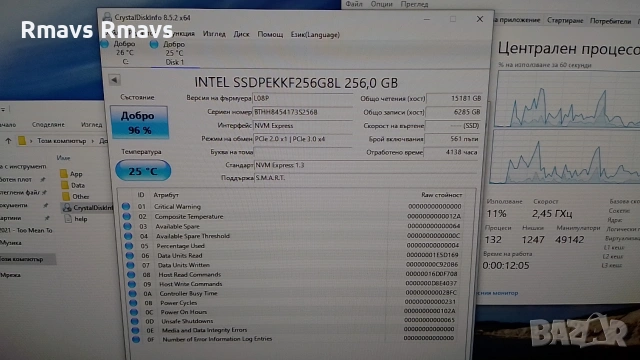The width and height of the screenshot is (640, 360).
Task: Open the Изглед tab in Explorer
Action: coord(91,124)
